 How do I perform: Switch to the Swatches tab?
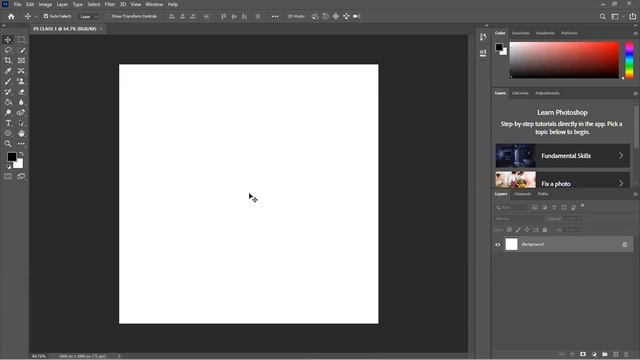(x=520, y=33)
